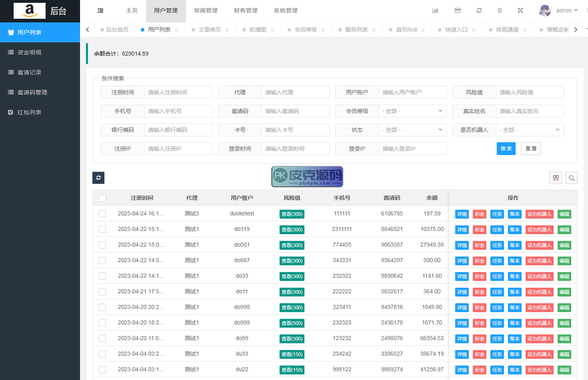The width and height of the screenshot is (588, 380).
Task: Check the row checkbox for duoketest
Action: click(x=102, y=214)
